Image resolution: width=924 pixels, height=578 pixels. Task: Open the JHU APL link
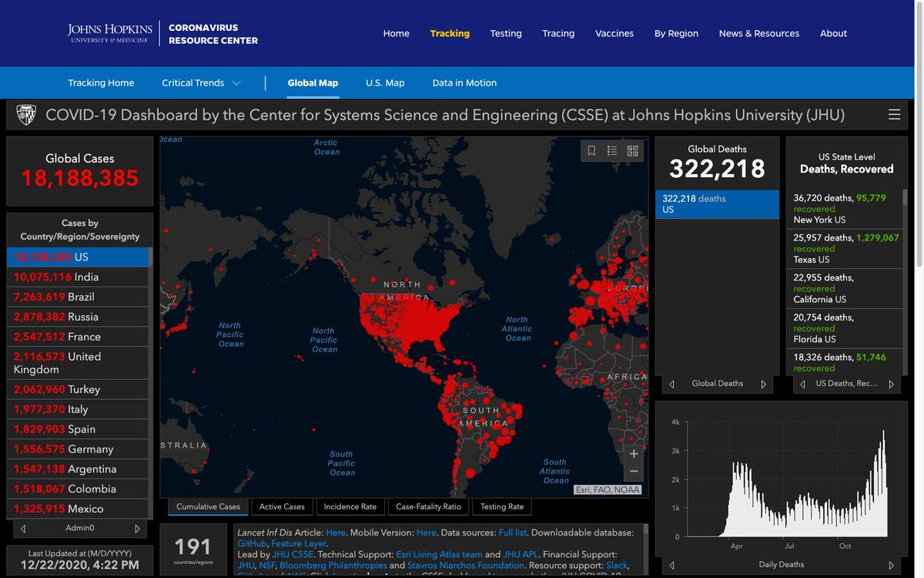[x=521, y=554]
